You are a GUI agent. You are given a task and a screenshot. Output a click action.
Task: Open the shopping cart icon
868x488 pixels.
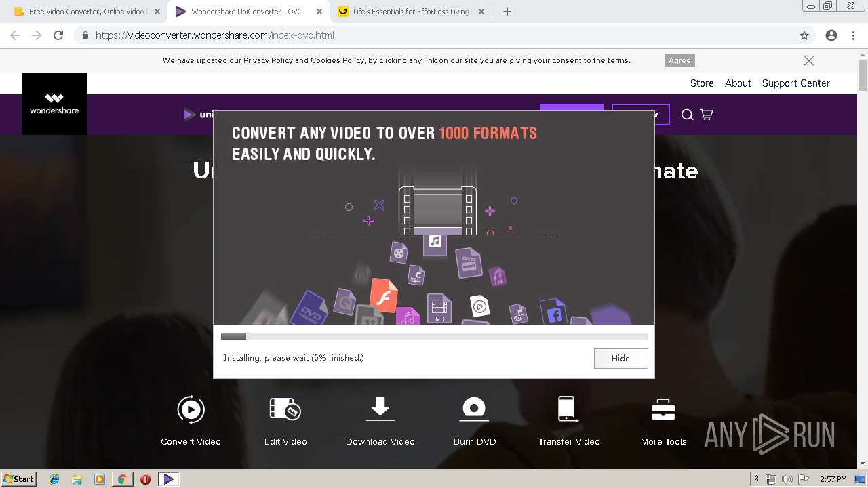tap(707, 115)
